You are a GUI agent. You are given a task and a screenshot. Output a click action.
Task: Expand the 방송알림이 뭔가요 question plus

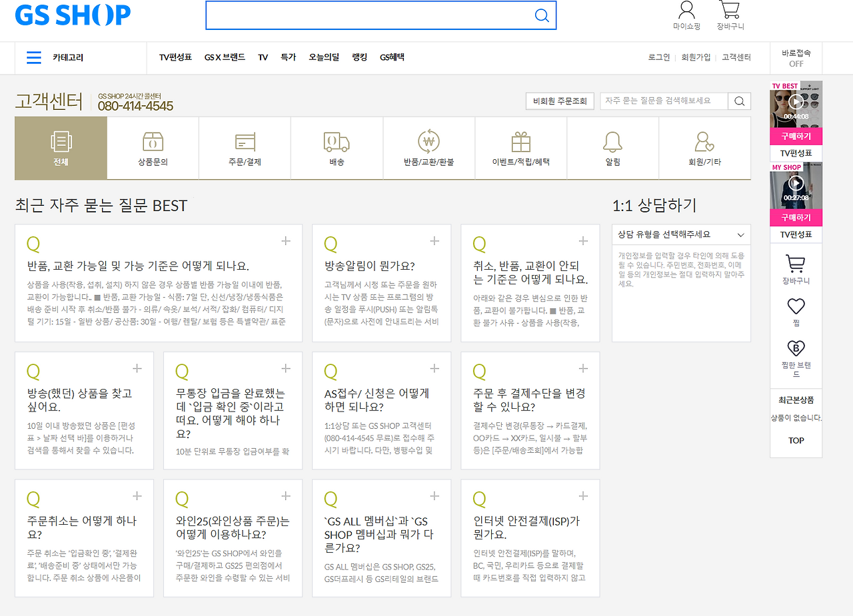point(434,241)
